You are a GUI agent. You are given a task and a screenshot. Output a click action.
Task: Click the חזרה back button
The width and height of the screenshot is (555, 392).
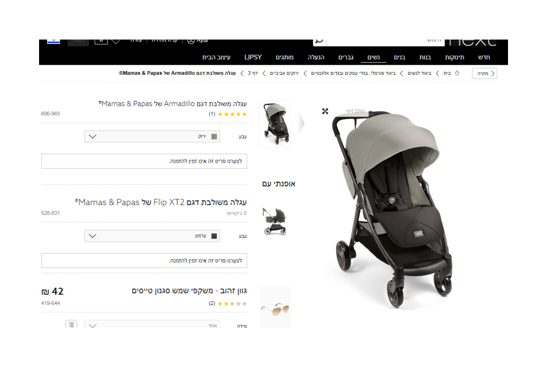485,73
